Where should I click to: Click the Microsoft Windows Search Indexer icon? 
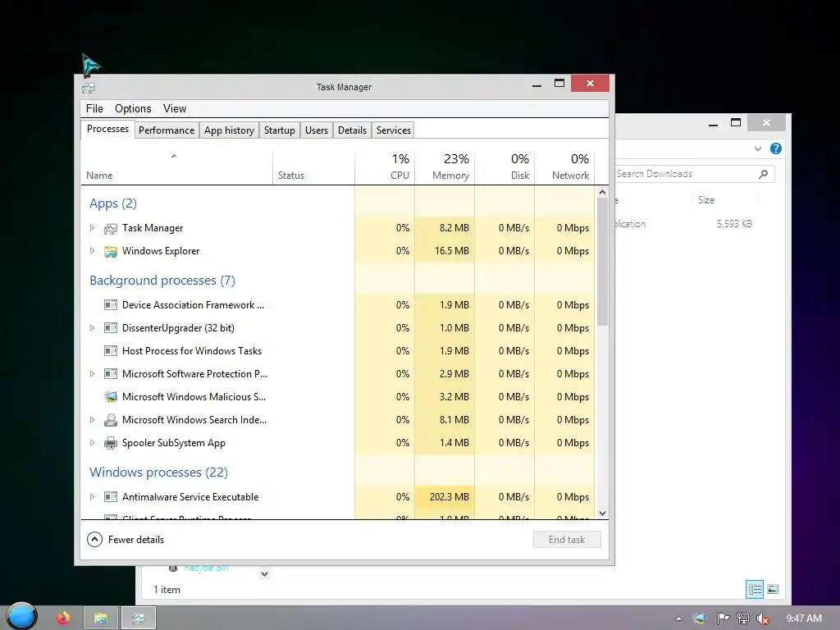click(x=111, y=420)
